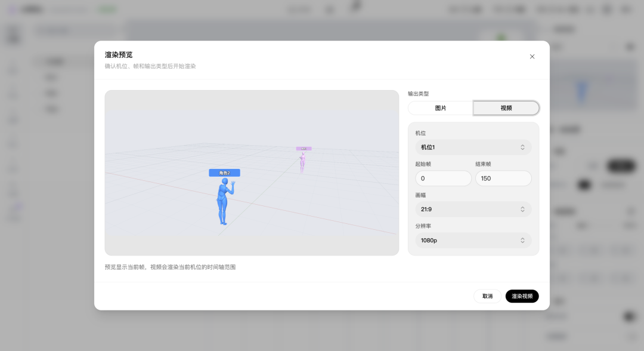Click the chevron arrows beside 21:9
This screenshot has height=351, width=644.
click(x=522, y=209)
